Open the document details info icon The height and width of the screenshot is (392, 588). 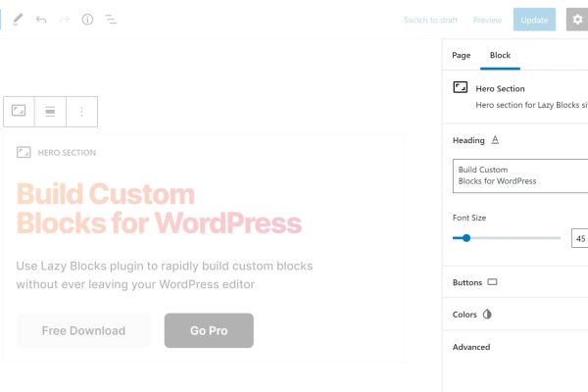coord(87,20)
